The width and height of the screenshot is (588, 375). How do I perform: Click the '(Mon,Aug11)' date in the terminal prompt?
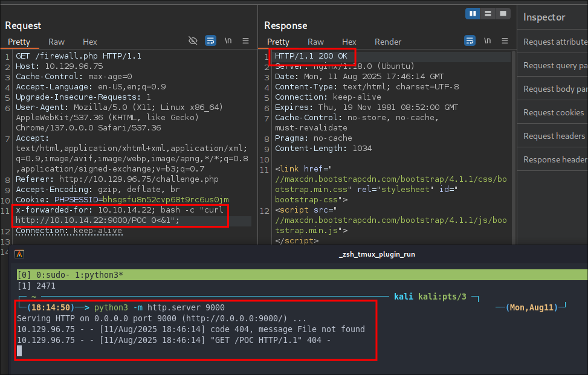coord(532,307)
